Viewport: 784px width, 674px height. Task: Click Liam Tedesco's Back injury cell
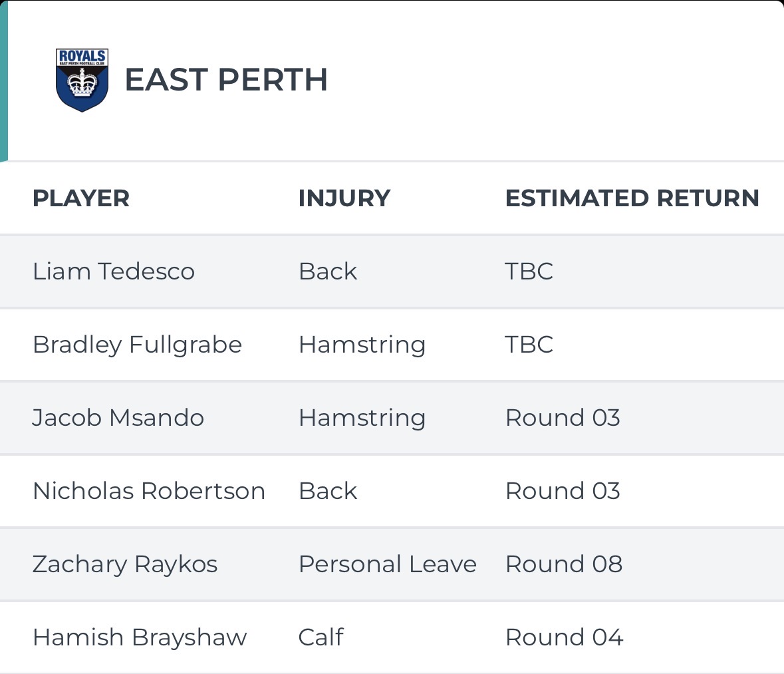328,271
